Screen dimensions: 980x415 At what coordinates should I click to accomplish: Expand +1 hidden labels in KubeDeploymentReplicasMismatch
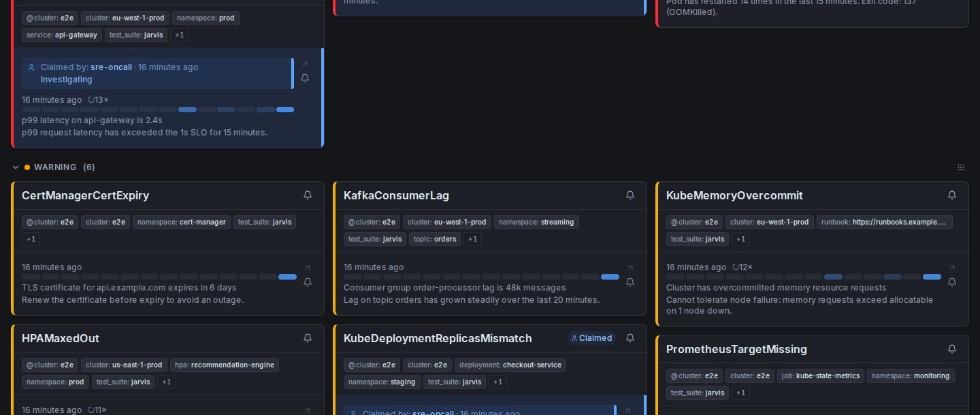click(x=497, y=382)
